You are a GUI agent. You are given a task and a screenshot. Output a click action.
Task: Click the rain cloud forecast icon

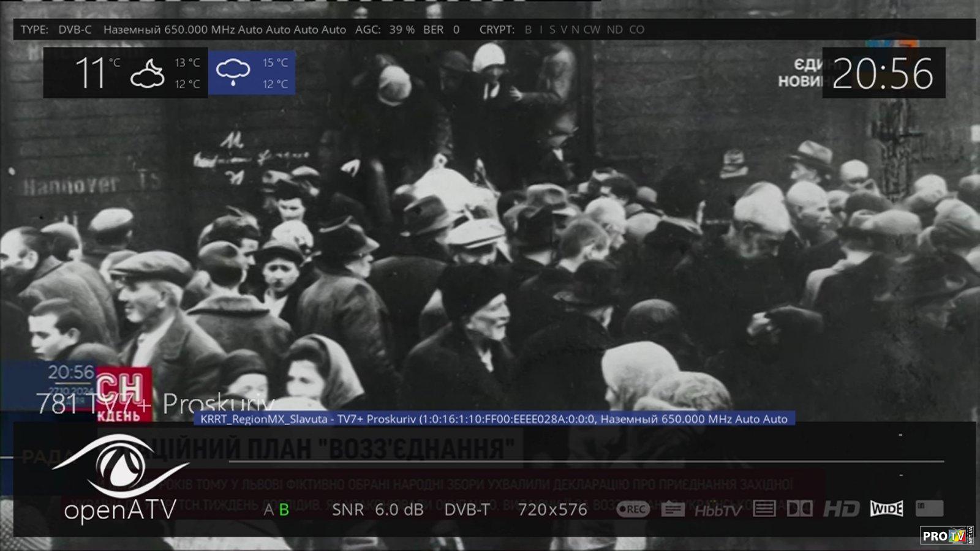coord(233,72)
